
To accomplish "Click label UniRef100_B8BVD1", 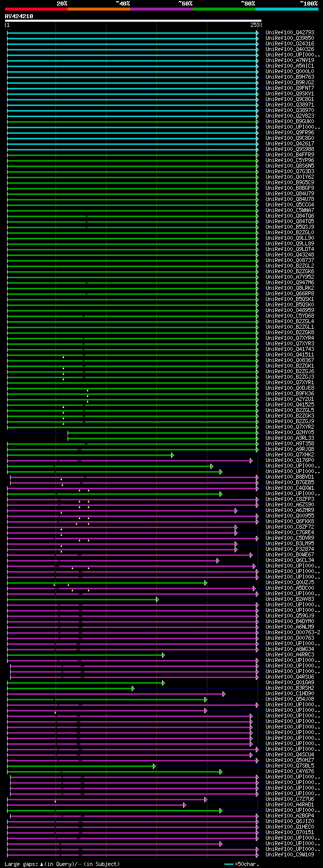I will [x=290, y=477].
